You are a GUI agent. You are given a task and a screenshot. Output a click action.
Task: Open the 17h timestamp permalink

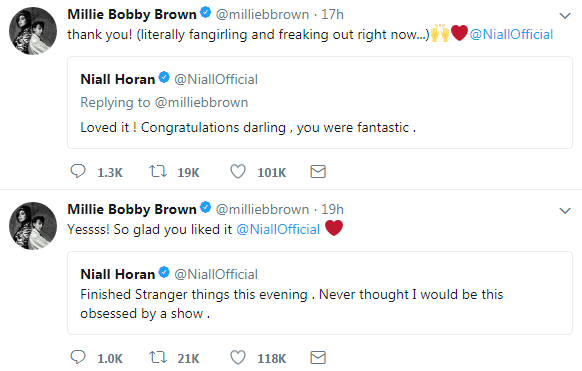pos(333,14)
